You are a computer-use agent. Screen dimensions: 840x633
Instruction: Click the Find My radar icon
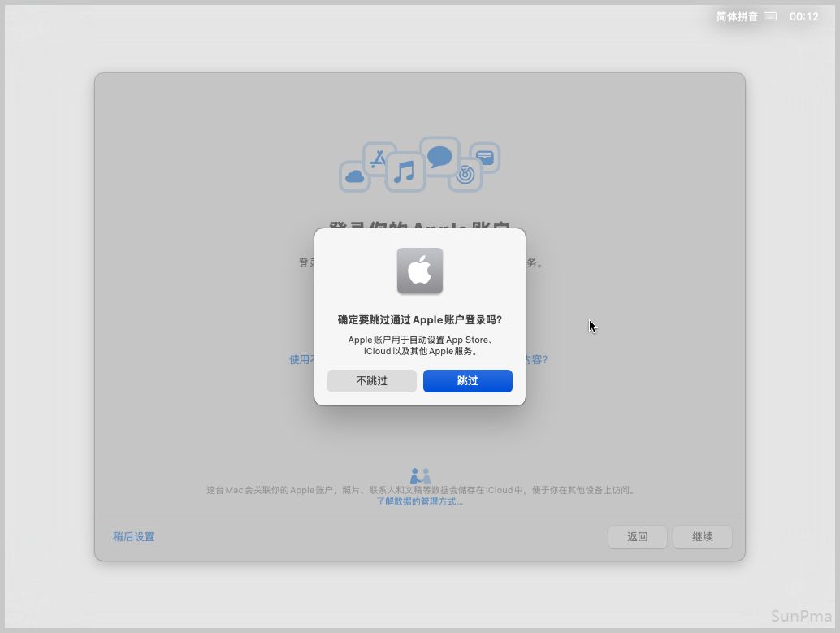(465, 174)
